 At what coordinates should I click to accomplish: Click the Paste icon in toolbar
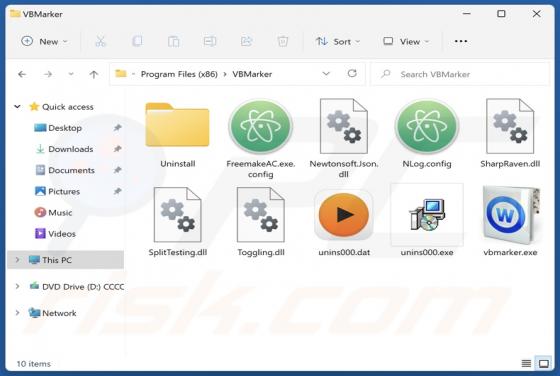click(174, 41)
